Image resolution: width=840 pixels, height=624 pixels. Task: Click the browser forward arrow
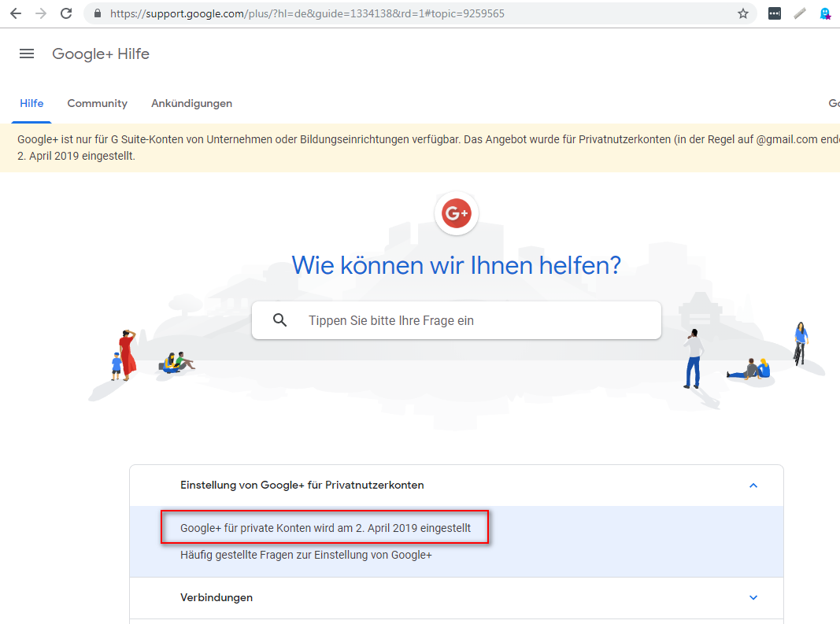click(41, 13)
